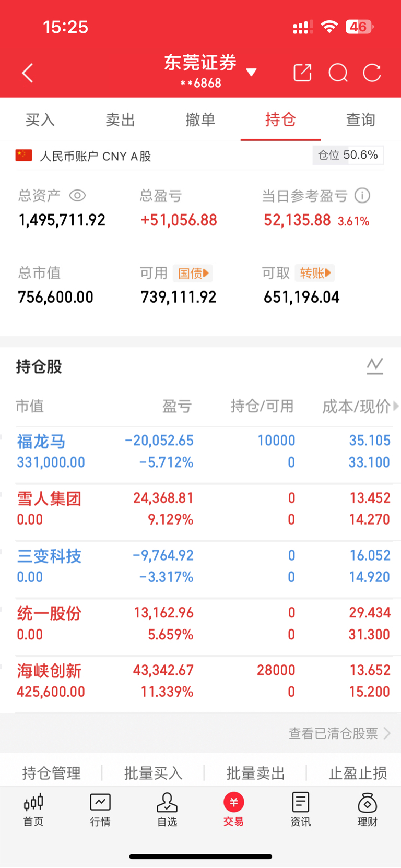Tap 海峡创新 profit 43,342.67

coord(163,670)
